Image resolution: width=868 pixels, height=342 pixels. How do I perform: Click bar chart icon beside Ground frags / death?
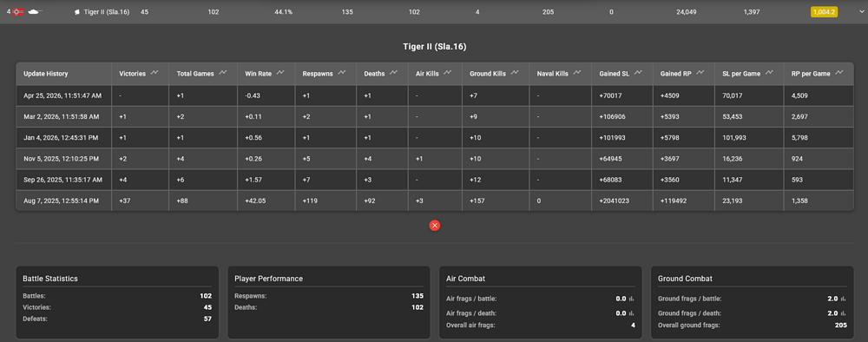843,313
